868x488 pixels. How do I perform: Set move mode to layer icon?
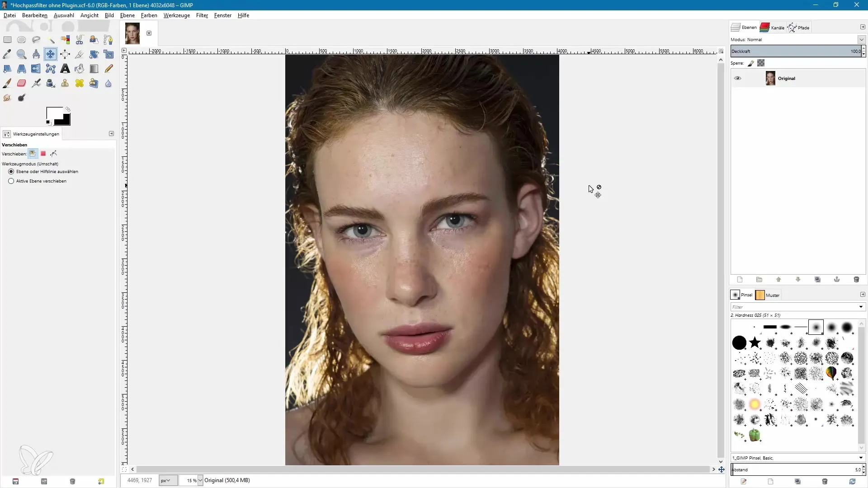point(33,154)
